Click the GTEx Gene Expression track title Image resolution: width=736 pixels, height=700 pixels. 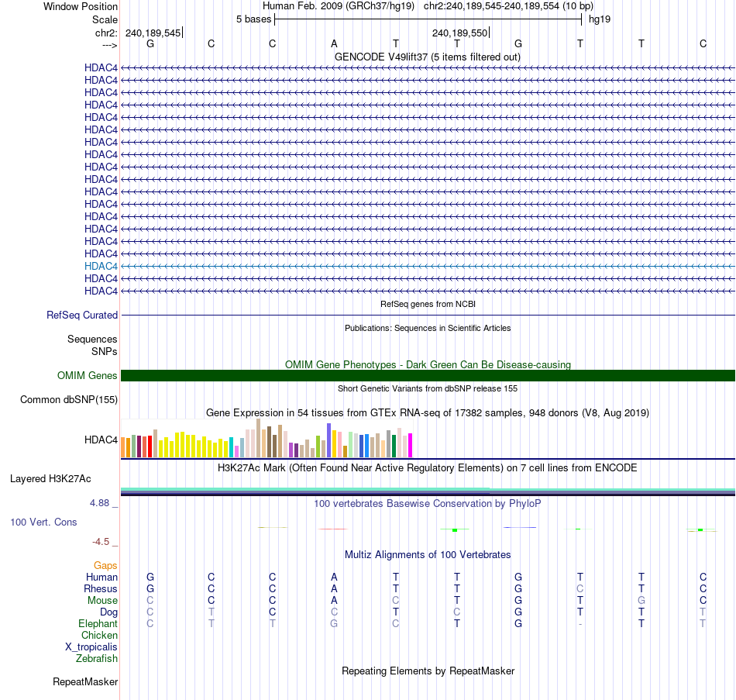click(x=428, y=412)
